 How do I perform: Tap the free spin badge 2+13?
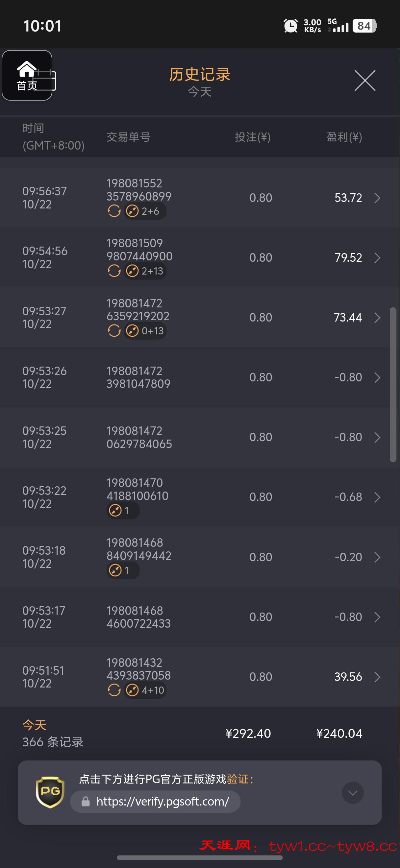[x=145, y=271]
